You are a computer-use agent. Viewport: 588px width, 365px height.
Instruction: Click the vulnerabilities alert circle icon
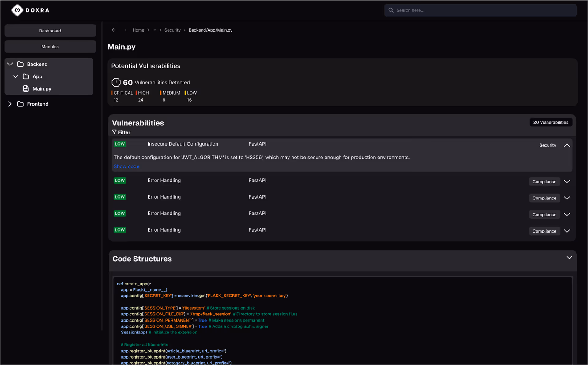pyautogui.click(x=116, y=82)
